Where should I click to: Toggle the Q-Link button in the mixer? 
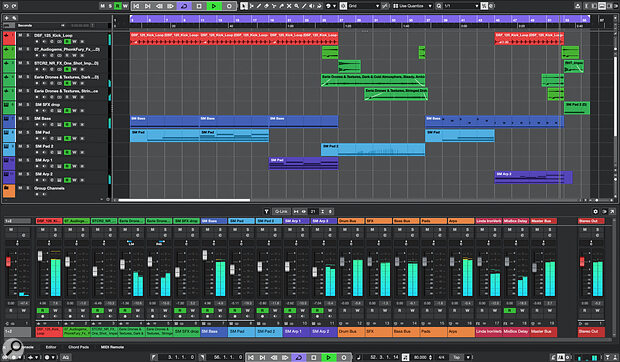click(x=281, y=211)
